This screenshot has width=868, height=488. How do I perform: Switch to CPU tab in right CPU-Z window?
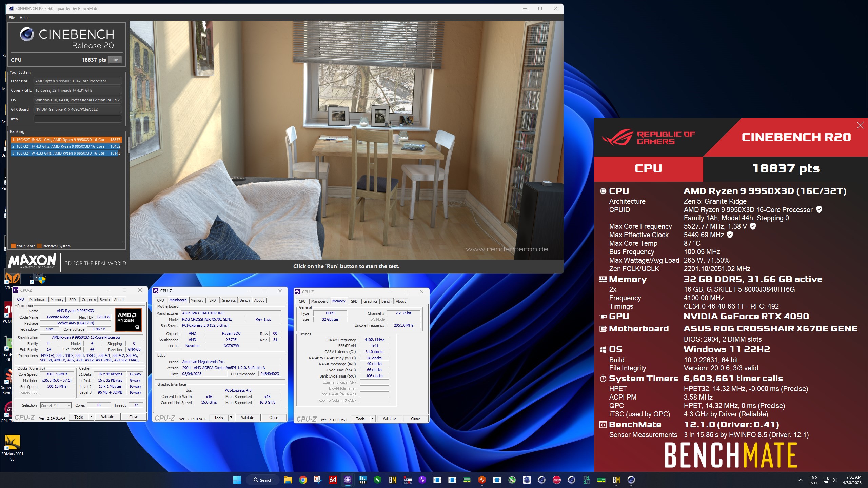(302, 301)
